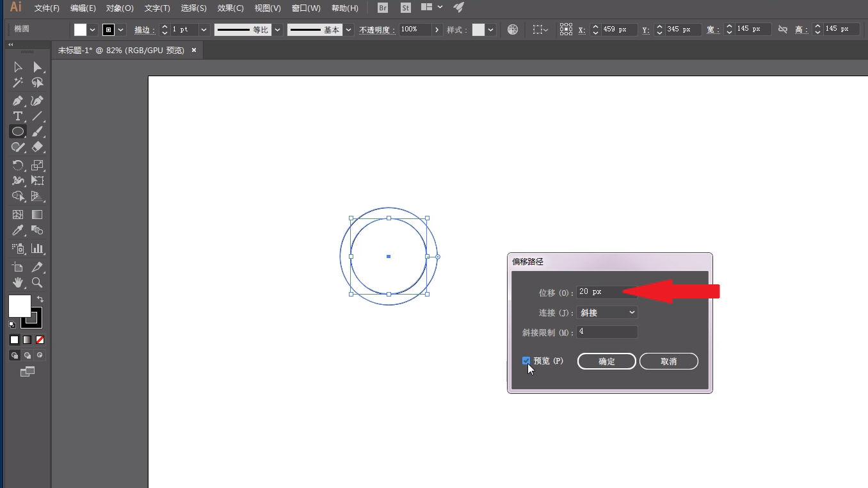Select the Line Segment tool
Image resolution: width=868 pixels, height=488 pixels.
tap(37, 116)
